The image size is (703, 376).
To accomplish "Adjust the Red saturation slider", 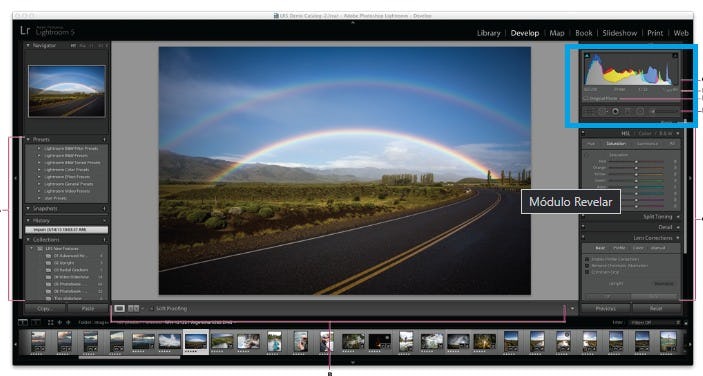I will pyautogui.click(x=636, y=161).
